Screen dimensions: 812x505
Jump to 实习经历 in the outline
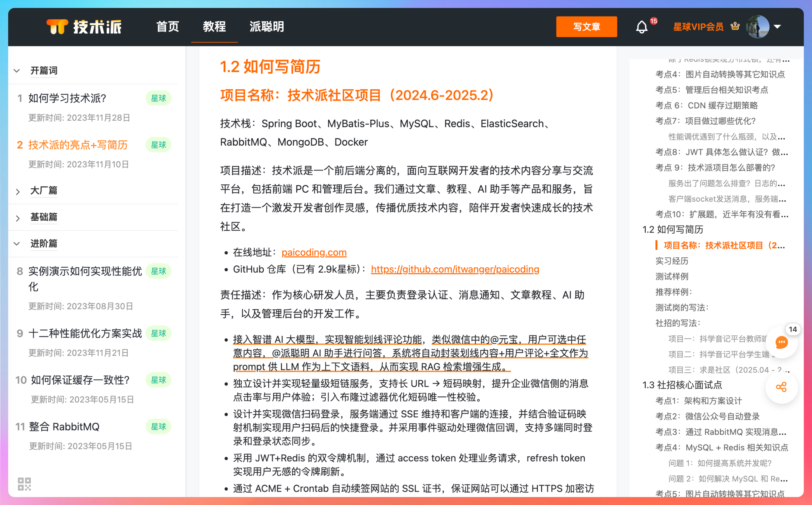coord(672,261)
